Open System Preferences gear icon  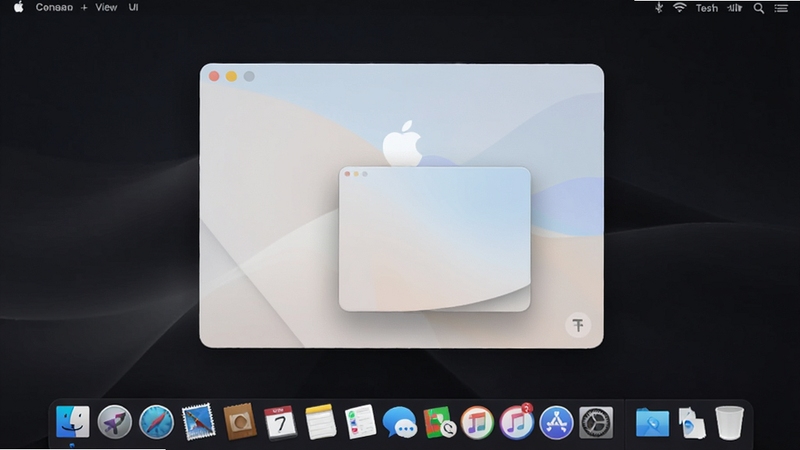coord(596,422)
